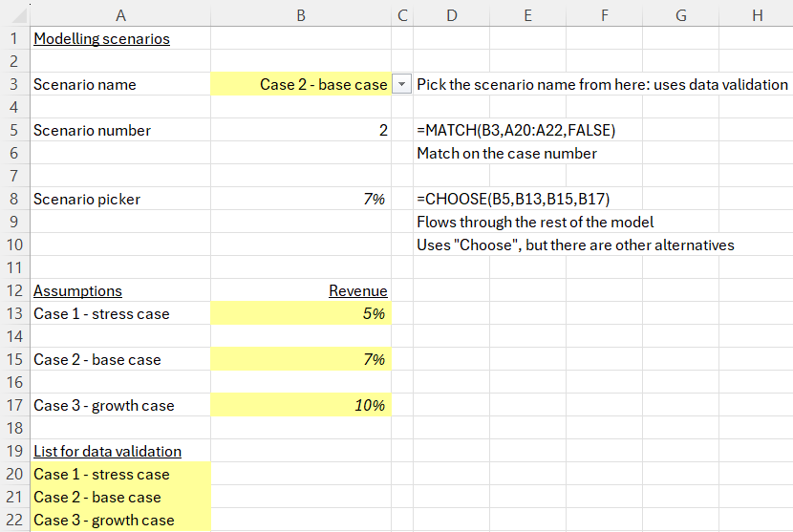The image size is (793, 532).
Task: Click list item Case 2 - base case in A21
Action: point(97,498)
